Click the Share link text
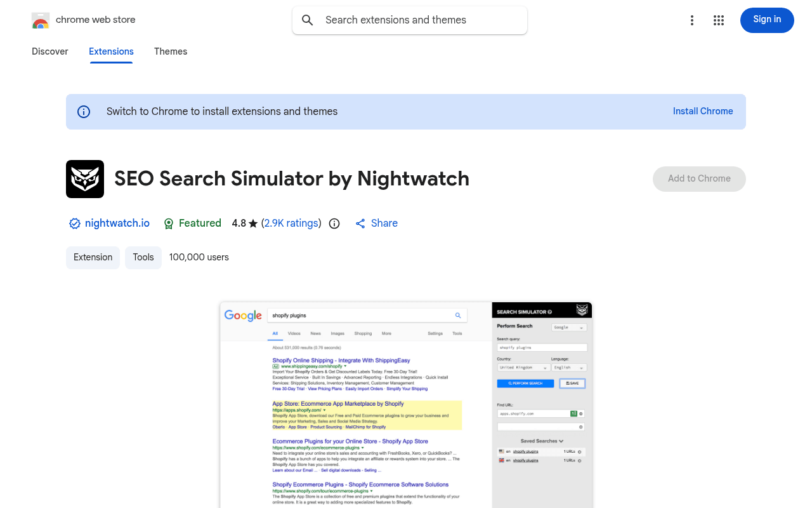The width and height of the screenshot is (812, 508). coord(384,224)
